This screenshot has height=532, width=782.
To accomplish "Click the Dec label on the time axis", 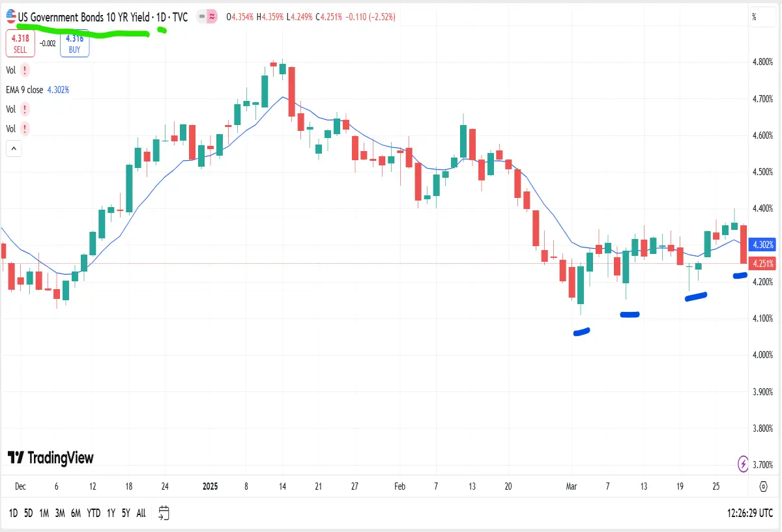I will [20, 486].
